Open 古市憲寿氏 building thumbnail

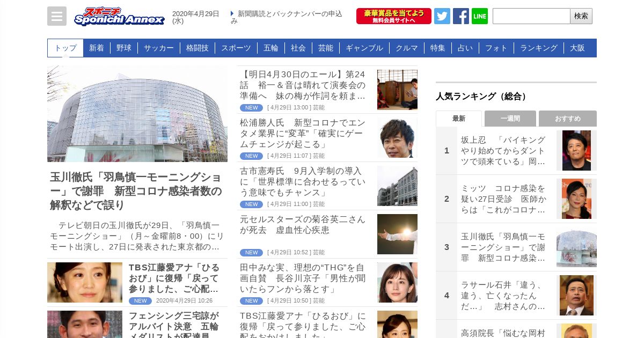pos(397,186)
